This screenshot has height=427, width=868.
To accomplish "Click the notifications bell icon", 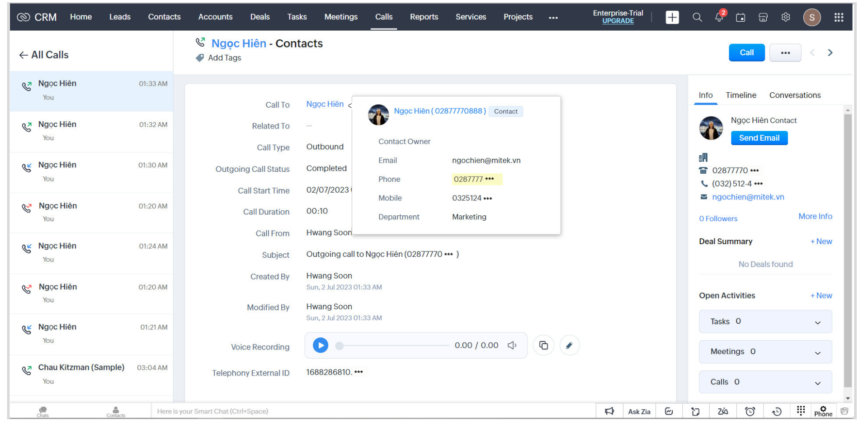I will [719, 17].
